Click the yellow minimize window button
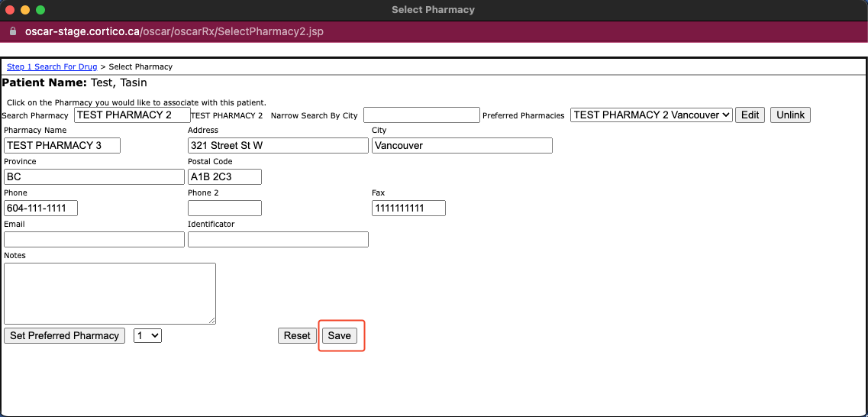Screen dimensions: 868x417 coord(25,10)
